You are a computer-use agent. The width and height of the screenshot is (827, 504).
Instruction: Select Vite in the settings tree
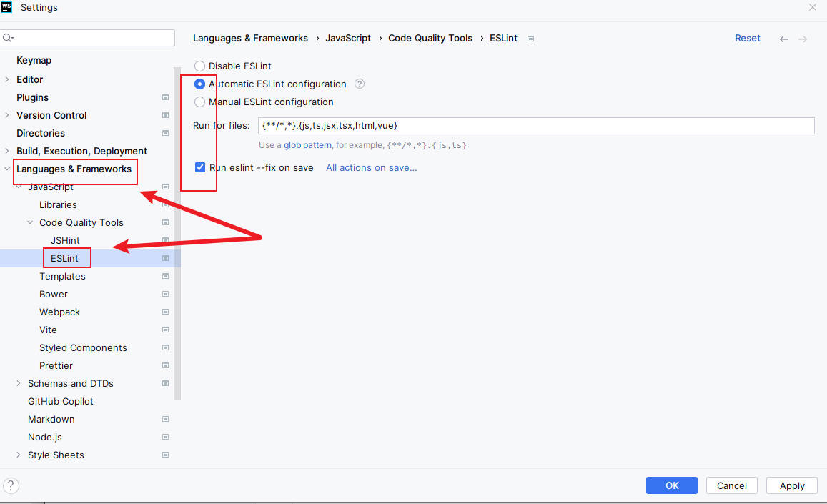point(48,330)
